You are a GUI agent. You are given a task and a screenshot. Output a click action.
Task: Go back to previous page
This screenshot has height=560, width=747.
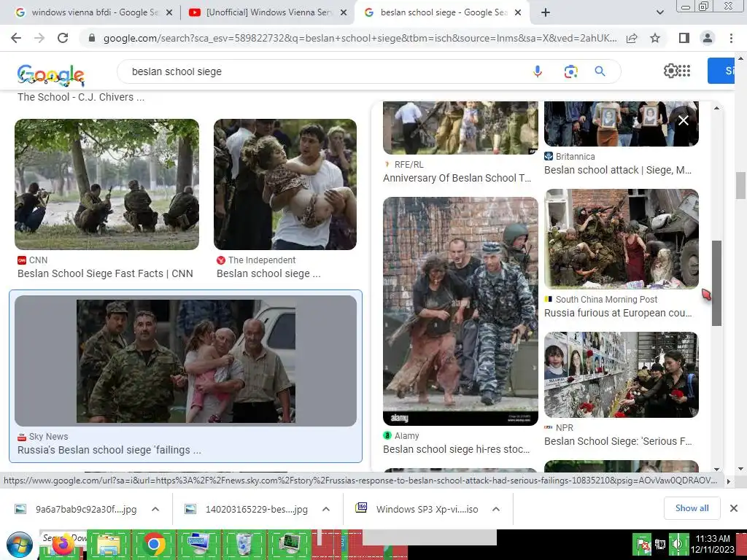click(16, 38)
